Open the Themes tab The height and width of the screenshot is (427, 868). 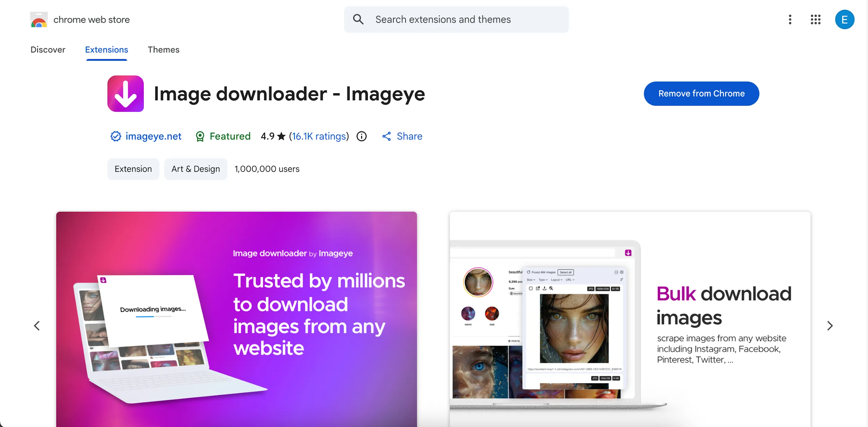pyautogui.click(x=164, y=50)
